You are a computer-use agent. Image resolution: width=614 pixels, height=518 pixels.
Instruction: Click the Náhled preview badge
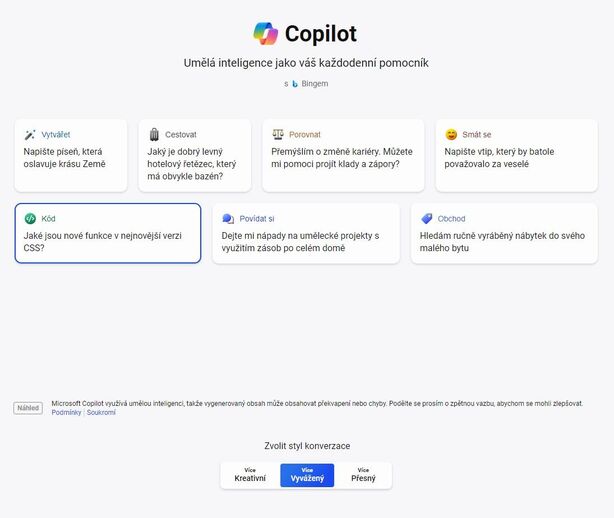tap(28, 408)
